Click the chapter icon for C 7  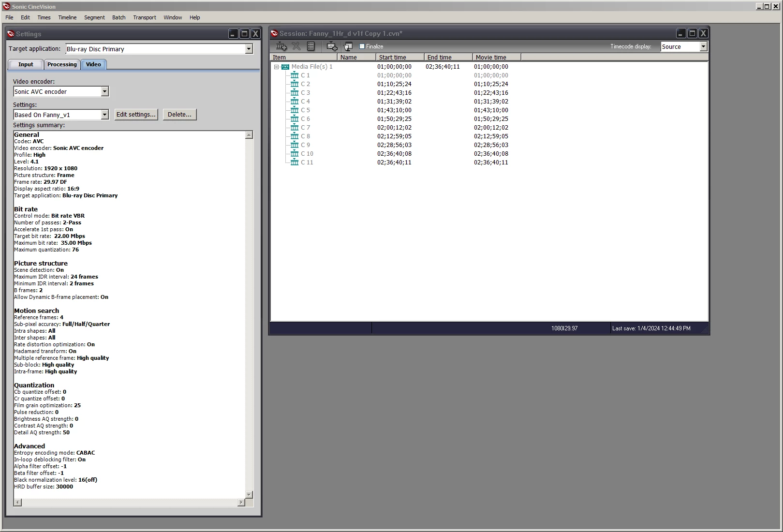coord(295,127)
